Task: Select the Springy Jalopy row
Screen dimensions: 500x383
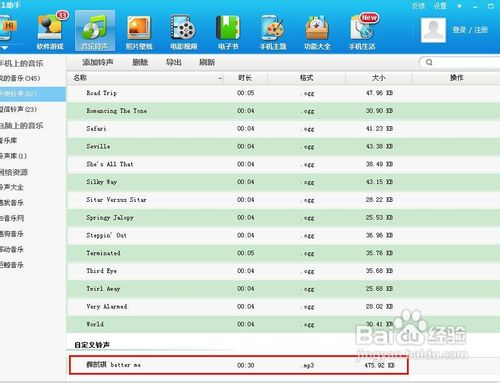Action: (283, 218)
